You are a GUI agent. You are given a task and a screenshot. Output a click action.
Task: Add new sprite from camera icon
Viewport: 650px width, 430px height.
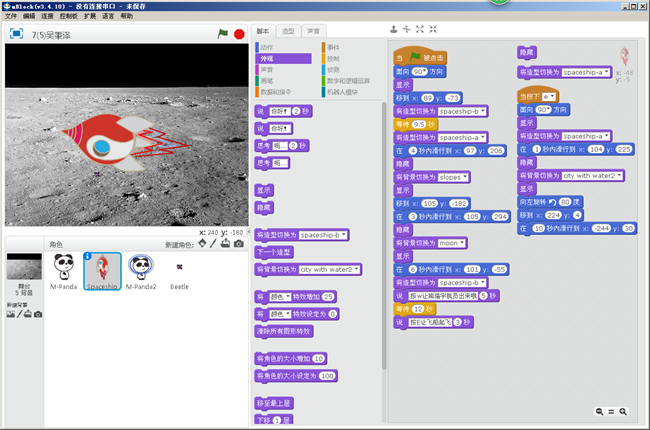238,243
